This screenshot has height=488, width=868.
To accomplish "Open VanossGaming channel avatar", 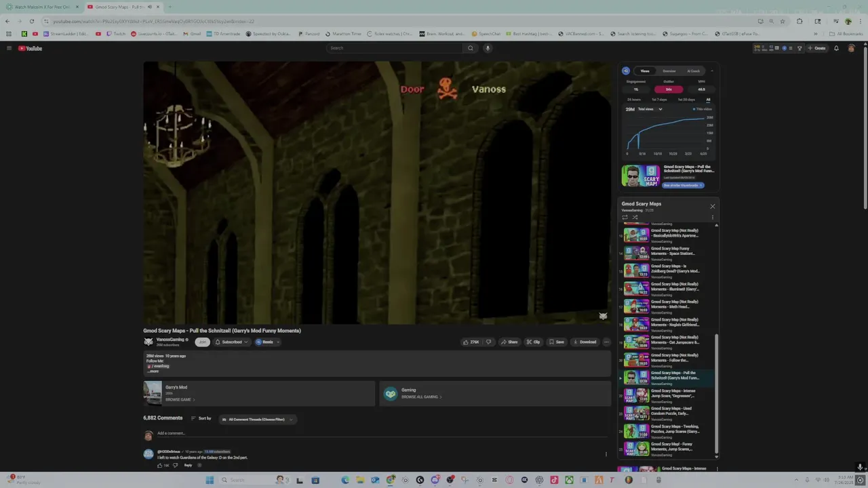I will (x=149, y=342).
